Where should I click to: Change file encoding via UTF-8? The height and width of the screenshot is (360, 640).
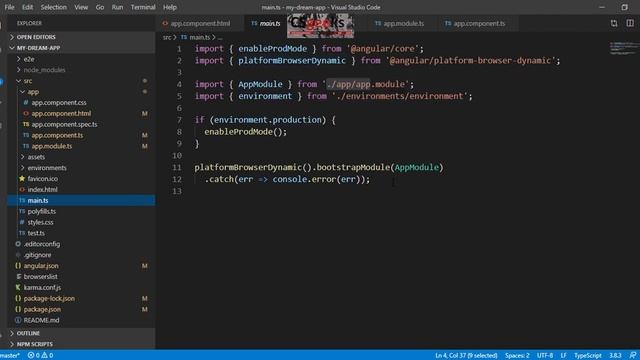point(545,356)
